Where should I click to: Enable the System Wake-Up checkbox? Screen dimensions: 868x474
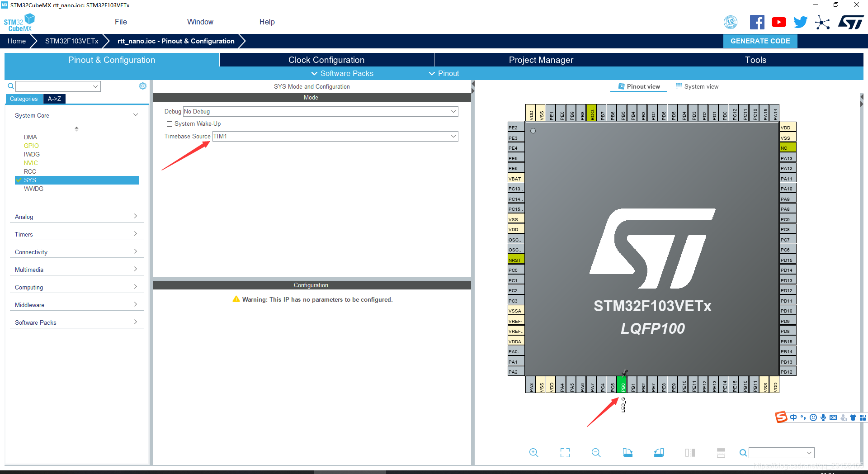[170, 124]
